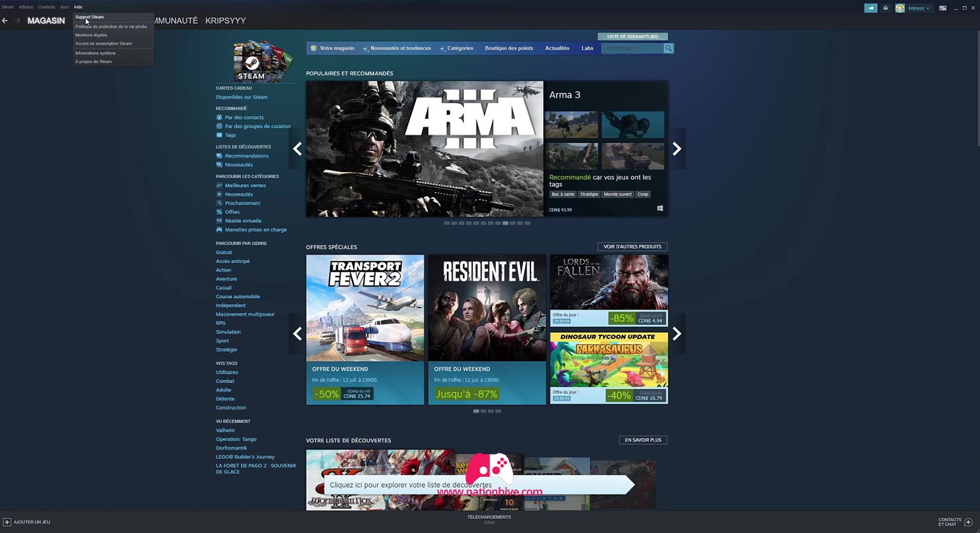The height and width of the screenshot is (533, 980).
Task: Click the 'Stratégie' tag on Arma 3
Action: click(x=589, y=195)
